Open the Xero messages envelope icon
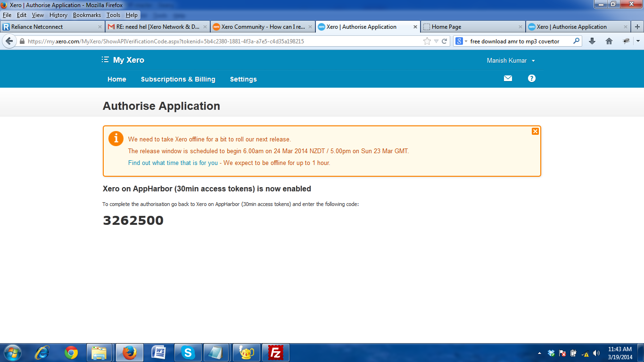 point(508,78)
